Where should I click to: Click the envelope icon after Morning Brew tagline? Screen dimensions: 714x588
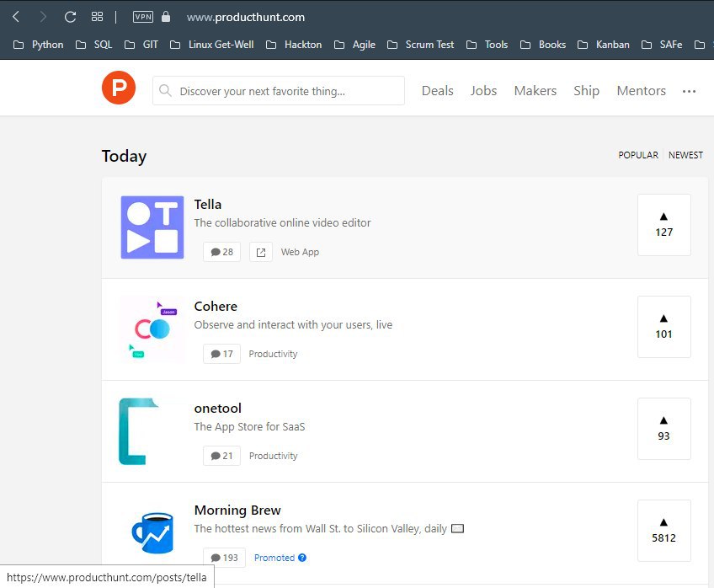(457, 529)
